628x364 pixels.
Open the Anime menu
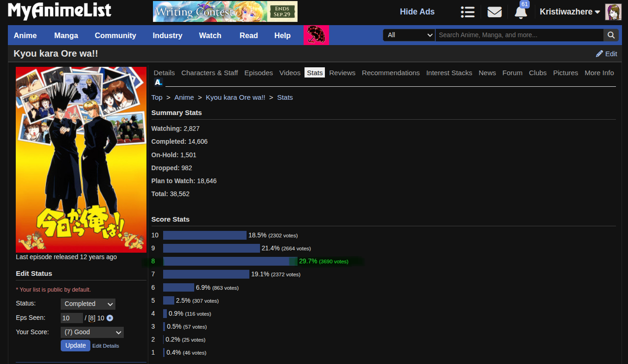click(x=25, y=35)
